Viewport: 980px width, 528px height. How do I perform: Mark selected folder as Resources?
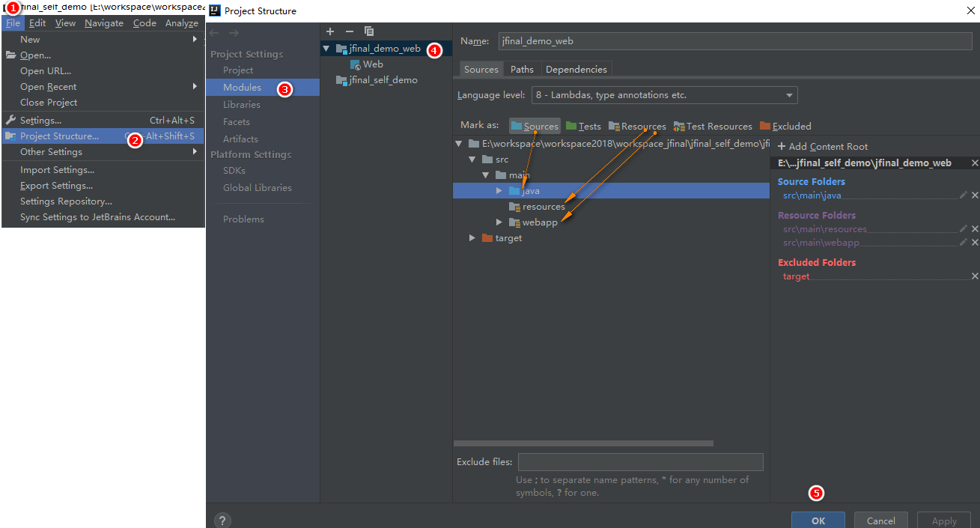pos(637,127)
